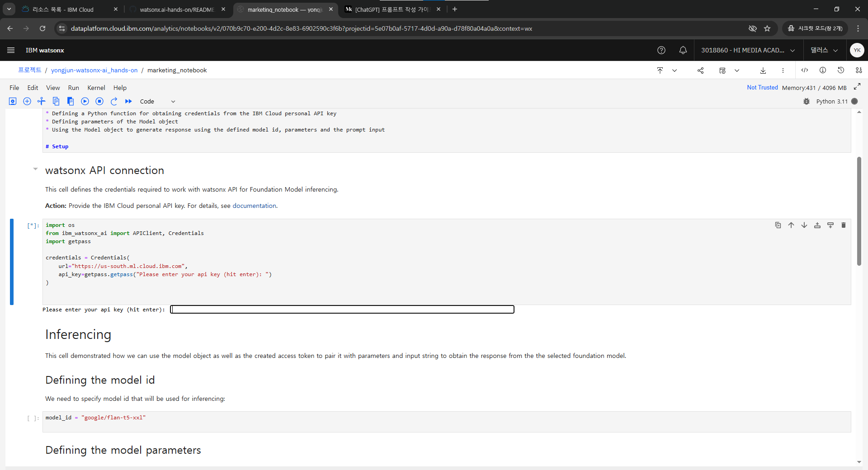This screenshot has height=470, width=868.
Task: Open the View menu
Action: pos(53,88)
